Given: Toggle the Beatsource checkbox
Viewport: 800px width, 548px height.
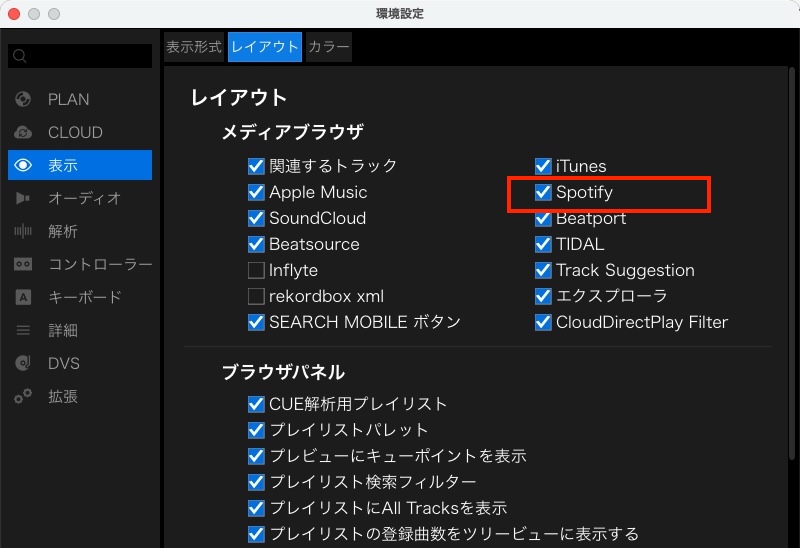Looking at the screenshot, I should pos(256,244).
